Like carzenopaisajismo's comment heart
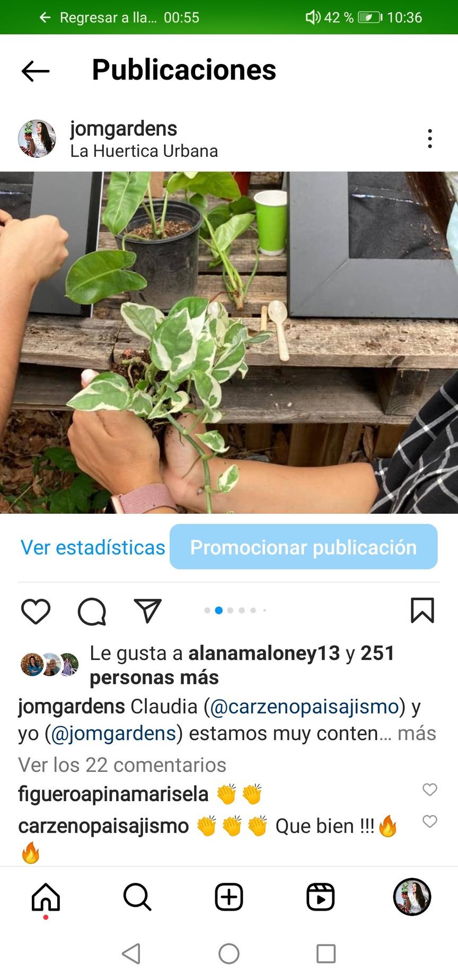Image resolution: width=458 pixels, height=980 pixels. [430, 822]
